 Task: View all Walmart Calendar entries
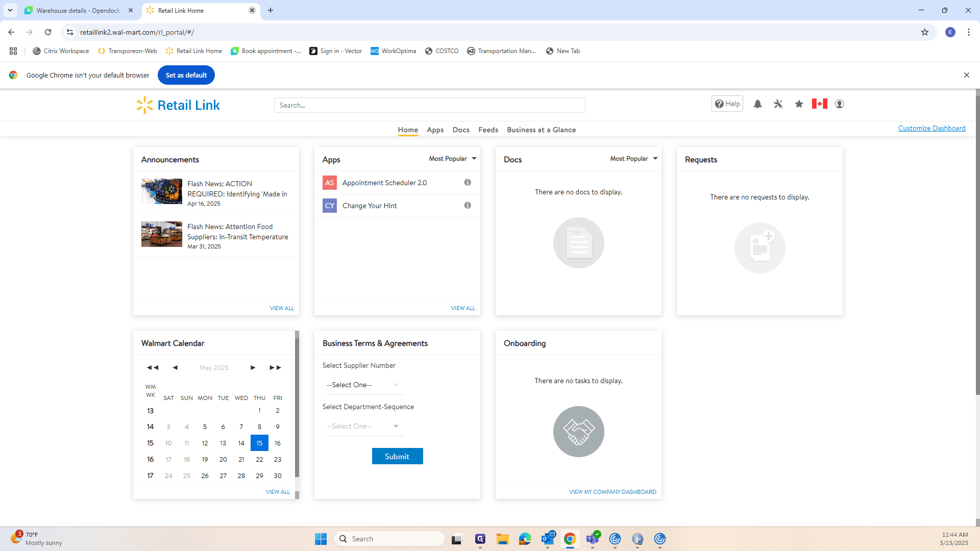[x=278, y=492]
